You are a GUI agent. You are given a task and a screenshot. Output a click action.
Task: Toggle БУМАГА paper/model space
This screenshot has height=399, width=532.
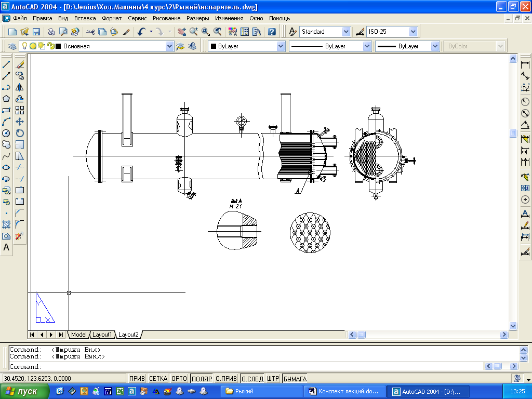click(295, 378)
